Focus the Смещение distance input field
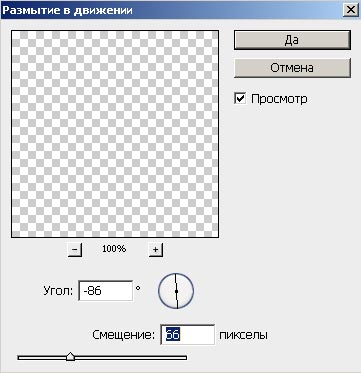 (x=187, y=335)
